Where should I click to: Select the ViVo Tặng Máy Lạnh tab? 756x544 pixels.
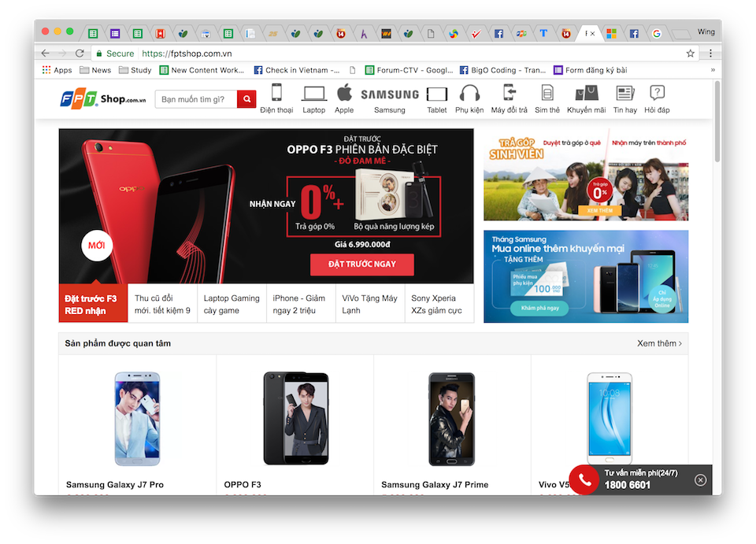[370, 304]
